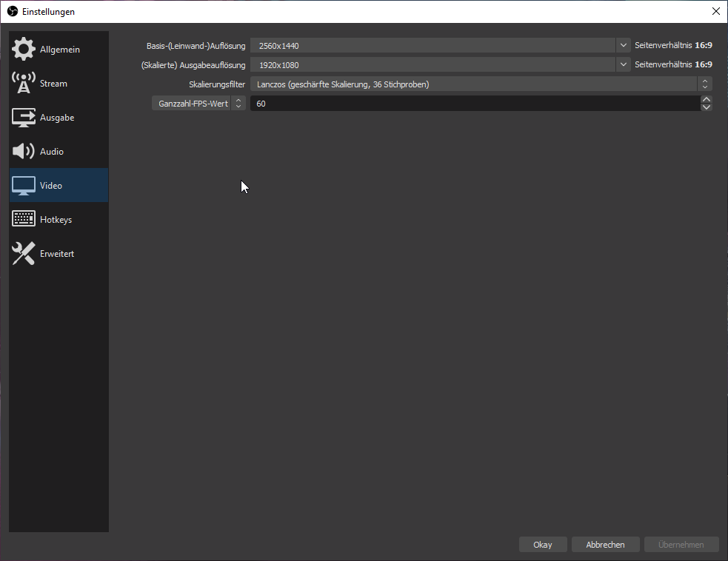Open the Ganzzahl-FPS-Wert type selector
The image size is (728, 561).
point(198,103)
